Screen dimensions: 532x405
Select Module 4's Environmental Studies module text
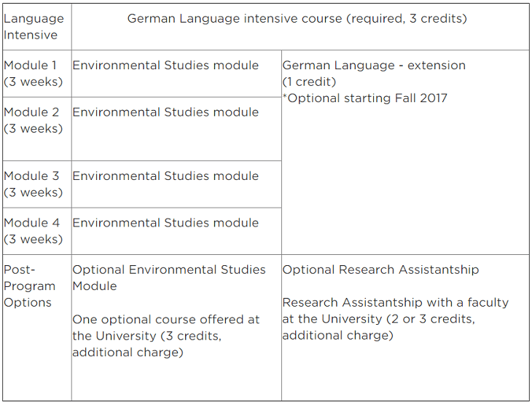(165, 222)
